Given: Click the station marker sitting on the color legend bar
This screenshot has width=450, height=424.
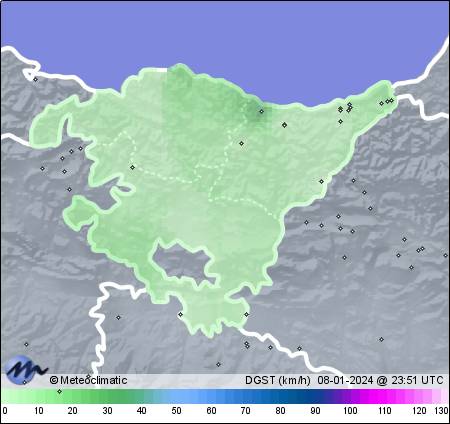Looking at the screenshot, I should 59,391.
